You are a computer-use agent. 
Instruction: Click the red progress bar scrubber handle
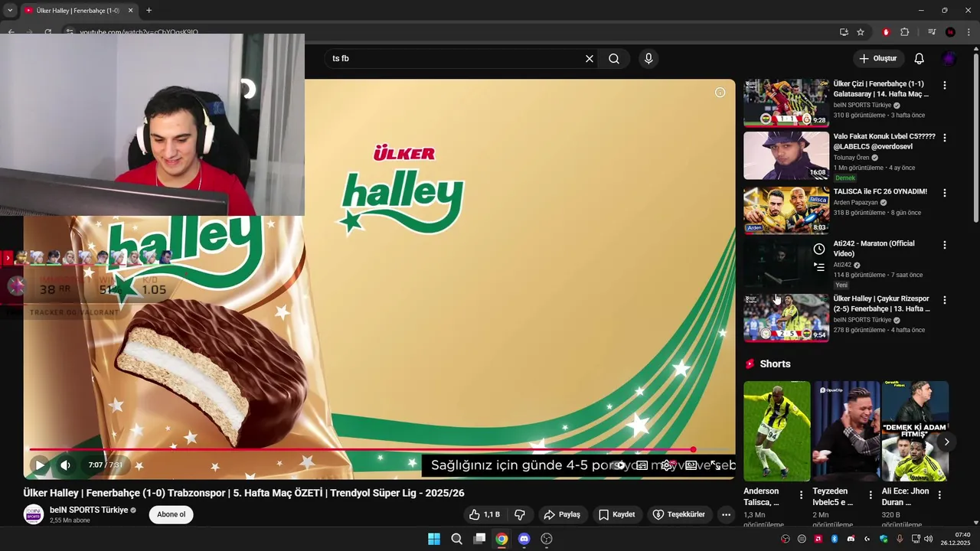[x=693, y=450]
